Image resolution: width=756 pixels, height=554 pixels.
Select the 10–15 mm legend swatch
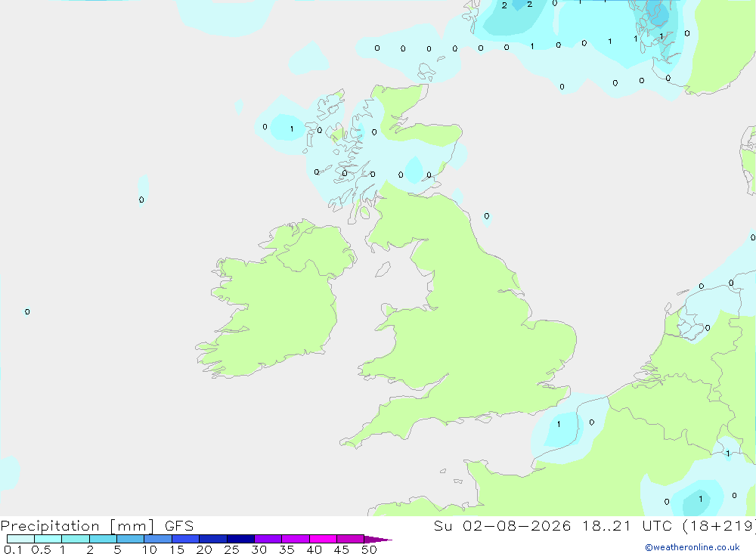pos(158,539)
